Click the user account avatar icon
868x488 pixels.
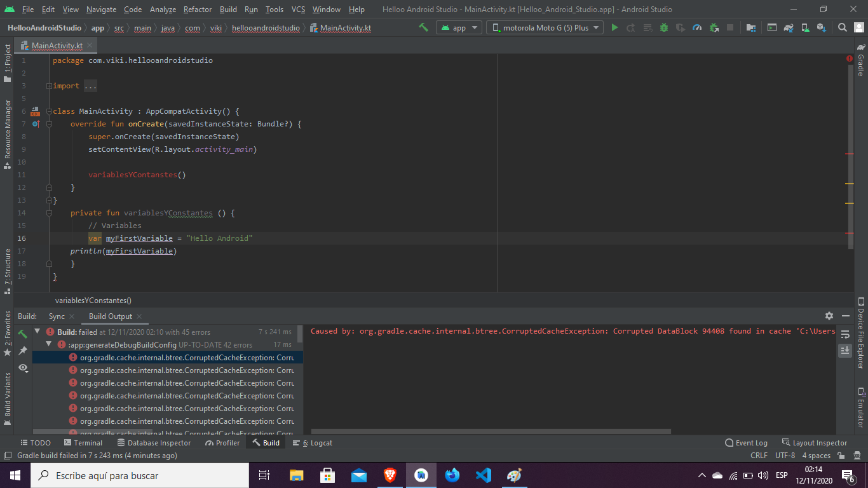[x=858, y=27]
